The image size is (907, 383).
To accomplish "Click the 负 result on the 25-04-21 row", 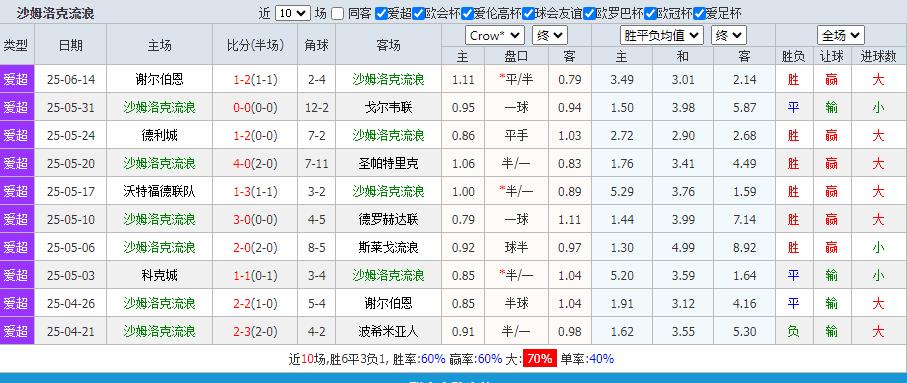I will (x=793, y=331).
